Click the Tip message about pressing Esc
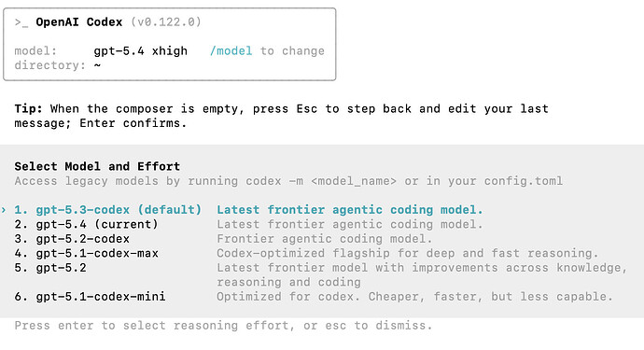The height and width of the screenshot is (350, 644). [281, 116]
